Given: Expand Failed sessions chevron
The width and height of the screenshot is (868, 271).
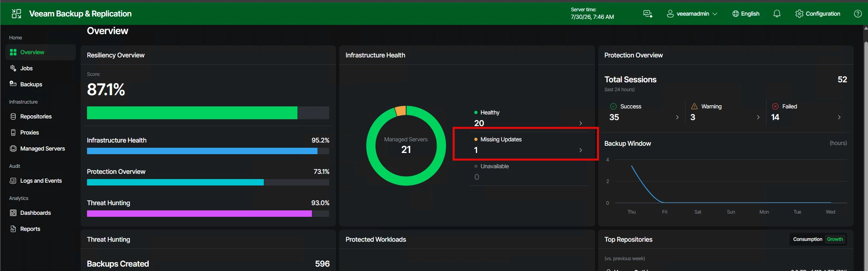Looking at the screenshot, I should coord(839,117).
